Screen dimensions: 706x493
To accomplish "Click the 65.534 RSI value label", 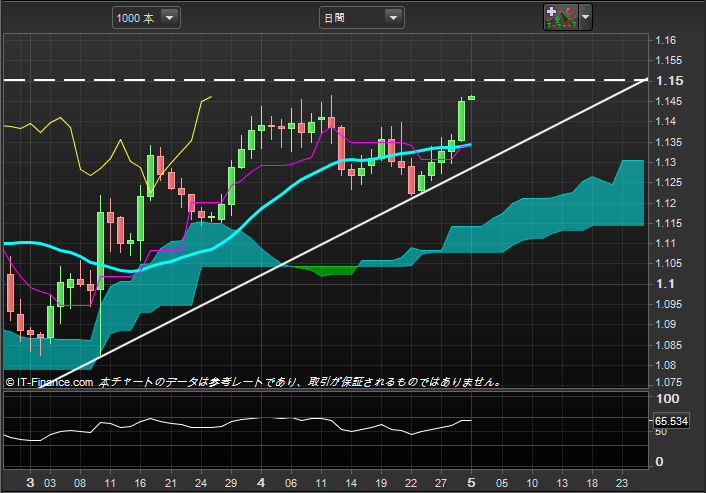I will (671, 421).
